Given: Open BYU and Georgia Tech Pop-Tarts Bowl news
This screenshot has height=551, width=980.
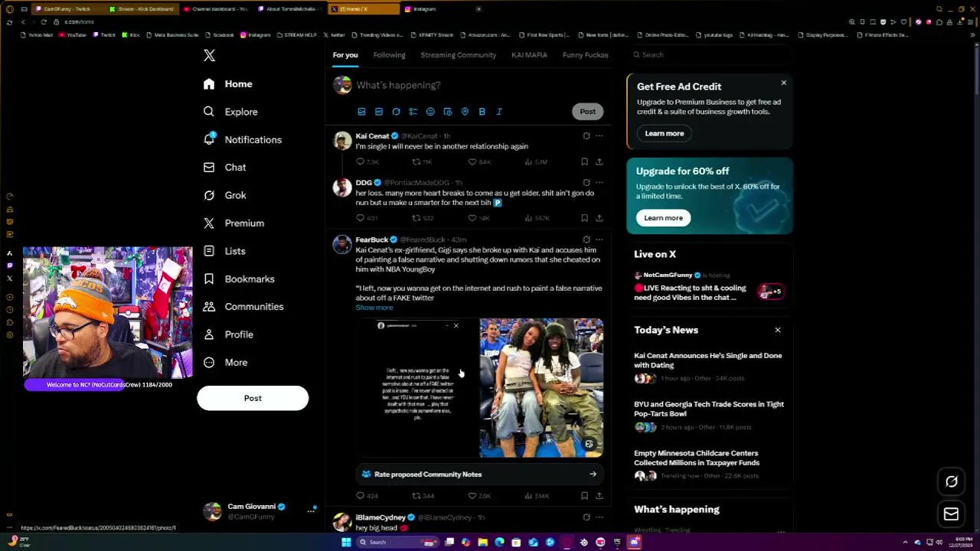Looking at the screenshot, I should [x=709, y=415].
